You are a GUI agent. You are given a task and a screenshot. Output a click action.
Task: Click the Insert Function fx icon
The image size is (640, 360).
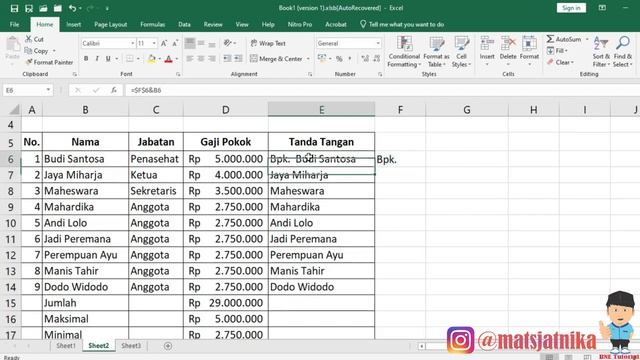114,90
